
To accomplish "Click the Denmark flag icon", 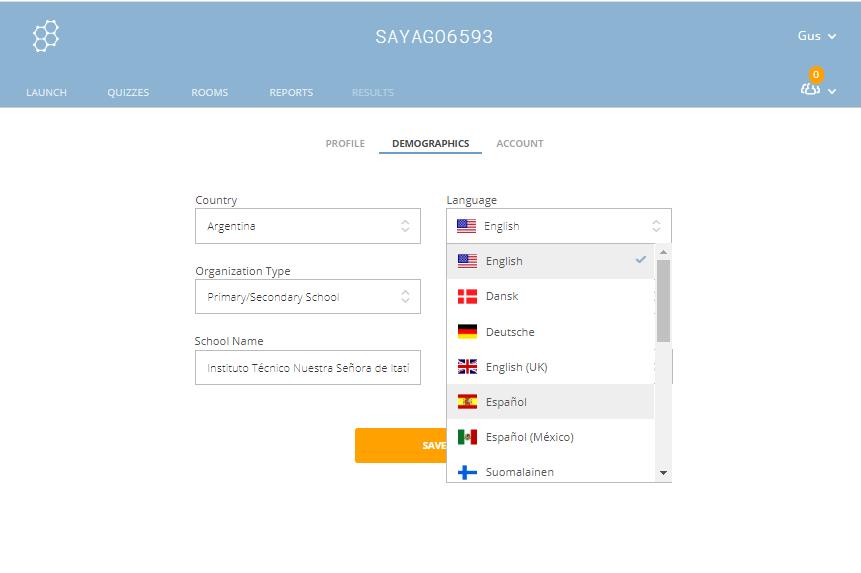I will point(467,296).
